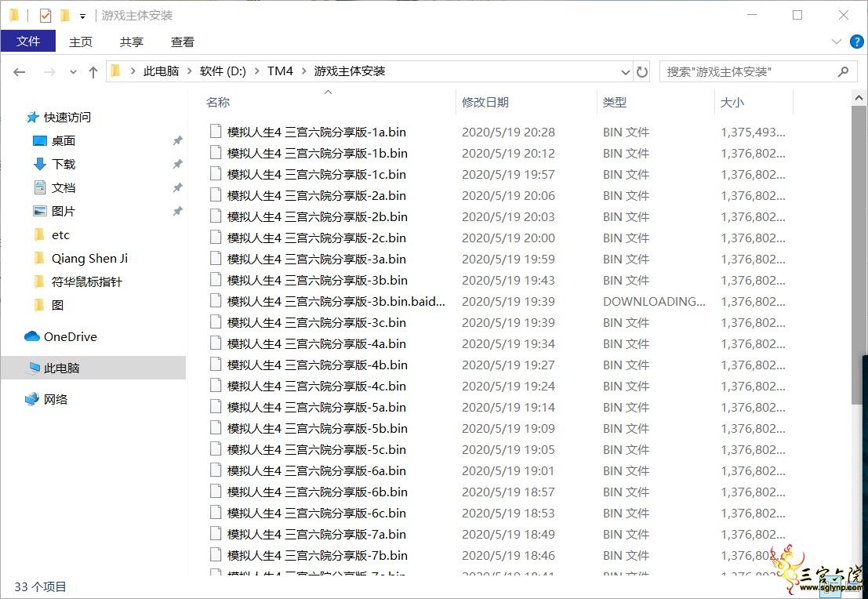Open the Quick Access Toolbar customize dropdown
Screen dimensions: 868x599
(82, 16)
